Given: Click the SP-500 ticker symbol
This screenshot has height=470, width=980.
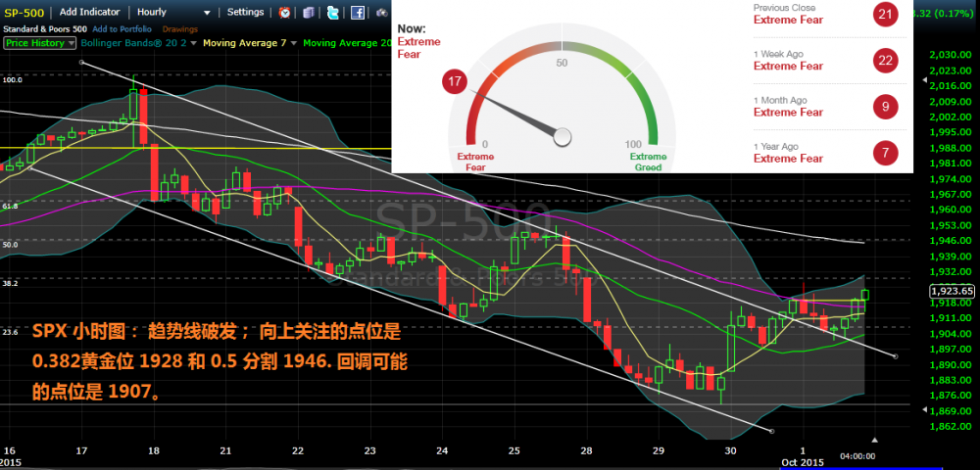Looking at the screenshot, I should click(26, 12).
